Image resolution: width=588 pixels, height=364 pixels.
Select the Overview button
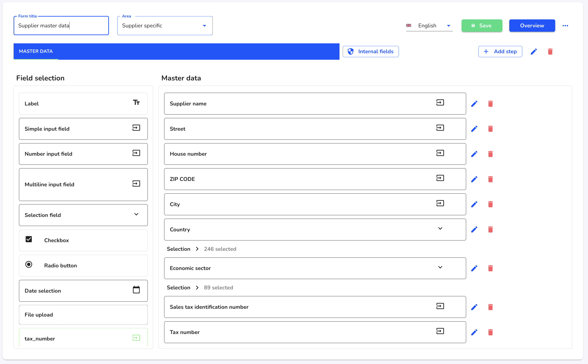tap(532, 26)
